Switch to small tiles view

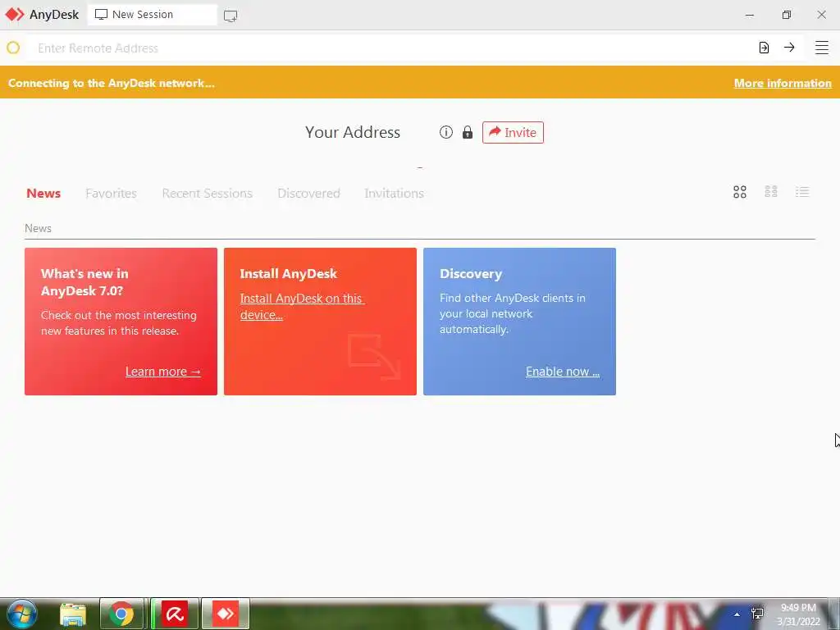pyautogui.click(x=771, y=192)
